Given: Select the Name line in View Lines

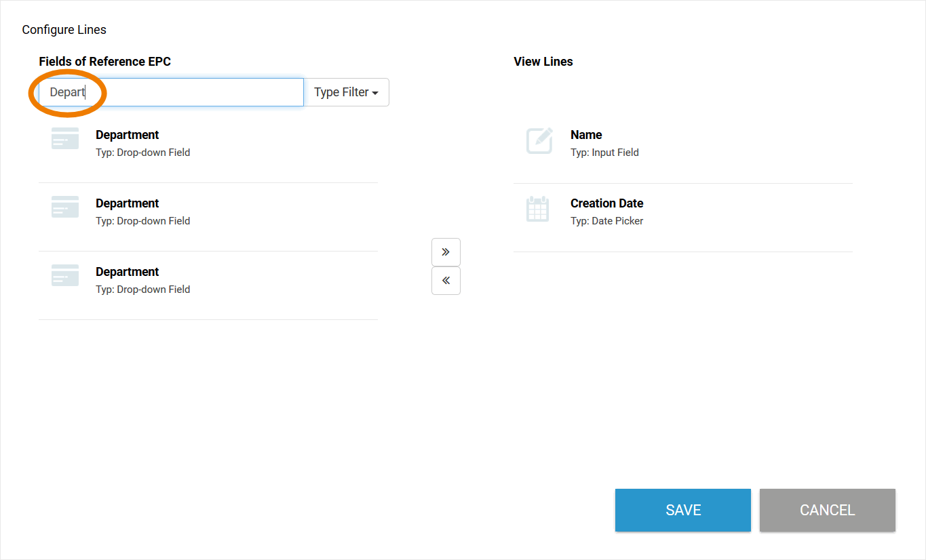Looking at the screenshot, I should (x=586, y=135).
